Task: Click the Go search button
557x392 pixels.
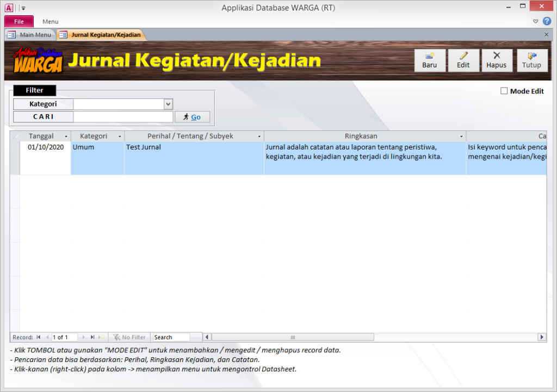Action: point(192,117)
